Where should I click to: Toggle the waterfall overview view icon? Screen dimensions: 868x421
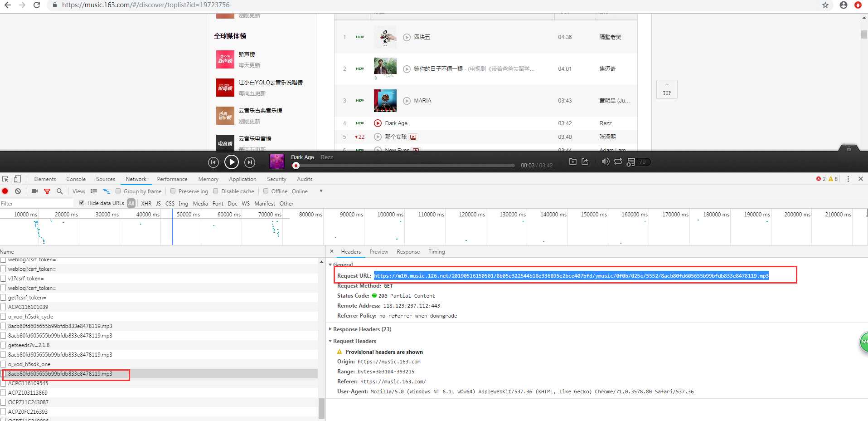point(107,191)
